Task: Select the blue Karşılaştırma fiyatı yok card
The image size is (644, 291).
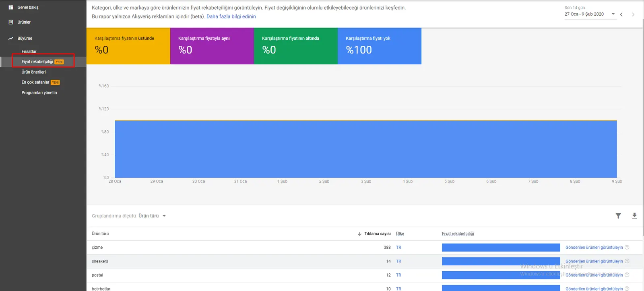Action: [x=380, y=46]
